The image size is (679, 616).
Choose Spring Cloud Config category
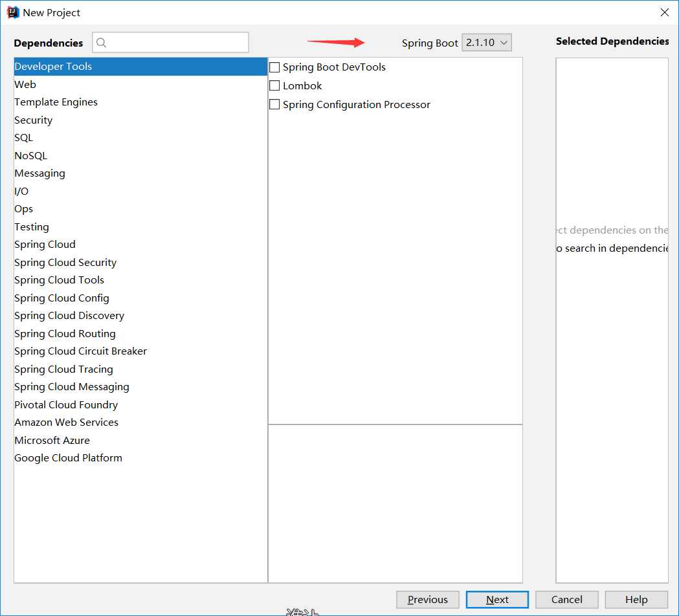tap(140, 298)
